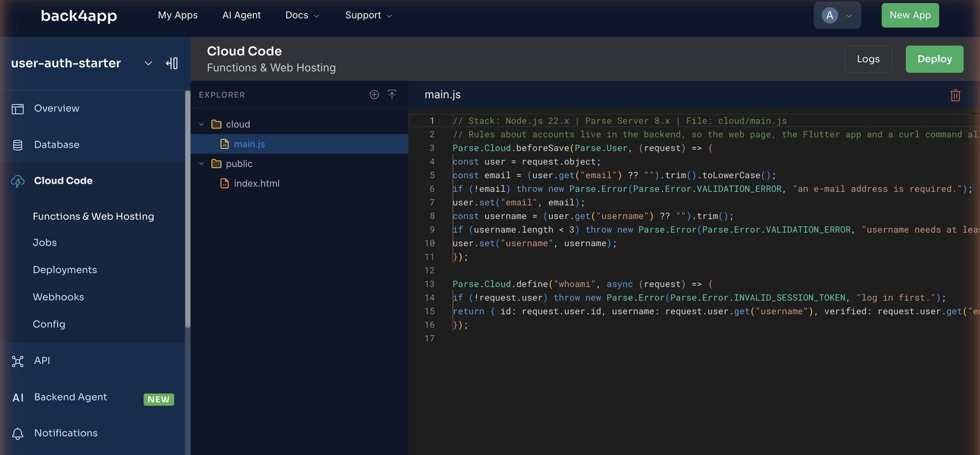Click line number 17 in the editor
The image size is (980, 455).
click(429, 339)
